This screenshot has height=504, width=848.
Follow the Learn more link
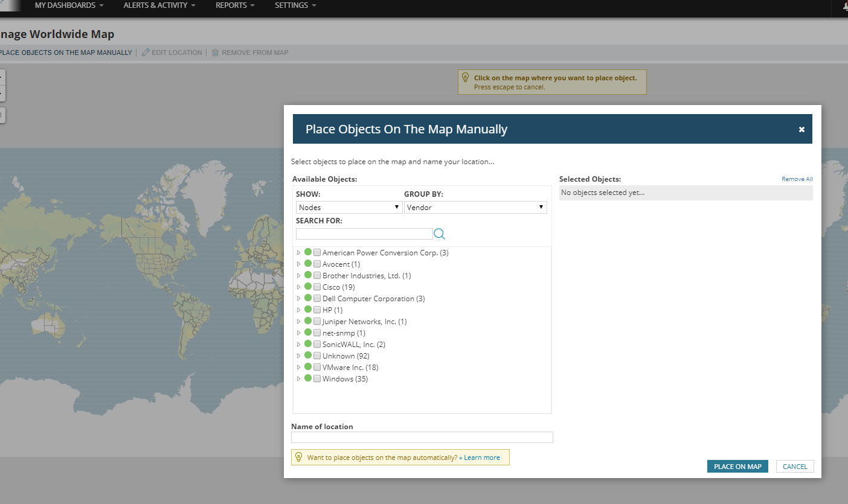click(482, 458)
